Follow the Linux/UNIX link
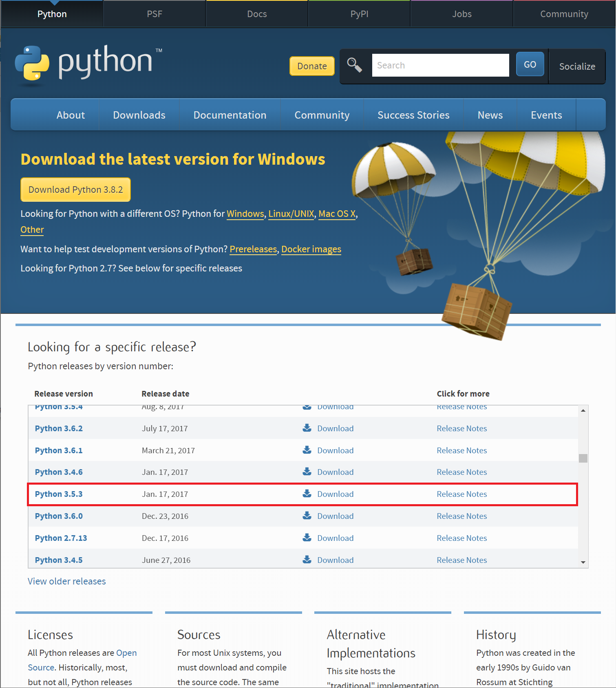616x688 pixels. [291, 214]
